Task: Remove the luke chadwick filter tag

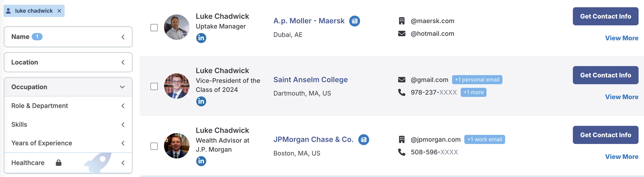Action: [59, 11]
